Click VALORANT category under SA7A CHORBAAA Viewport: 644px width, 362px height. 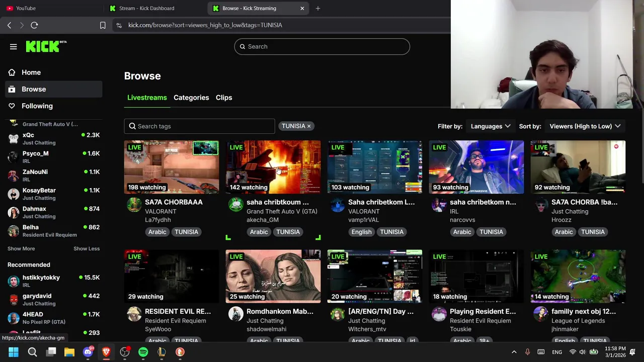[160, 212]
